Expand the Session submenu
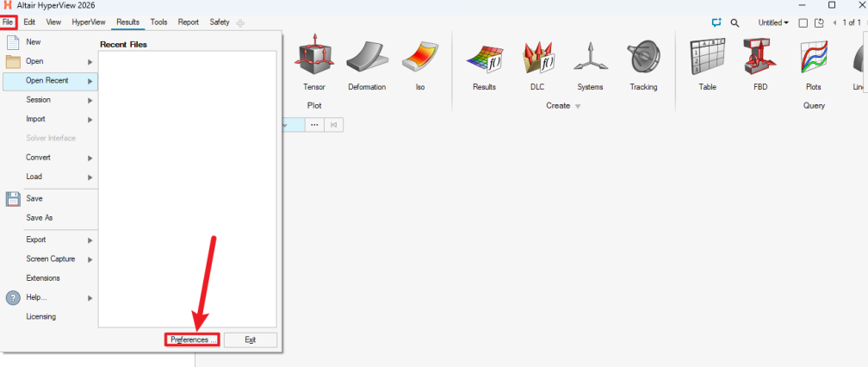 [50, 100]
